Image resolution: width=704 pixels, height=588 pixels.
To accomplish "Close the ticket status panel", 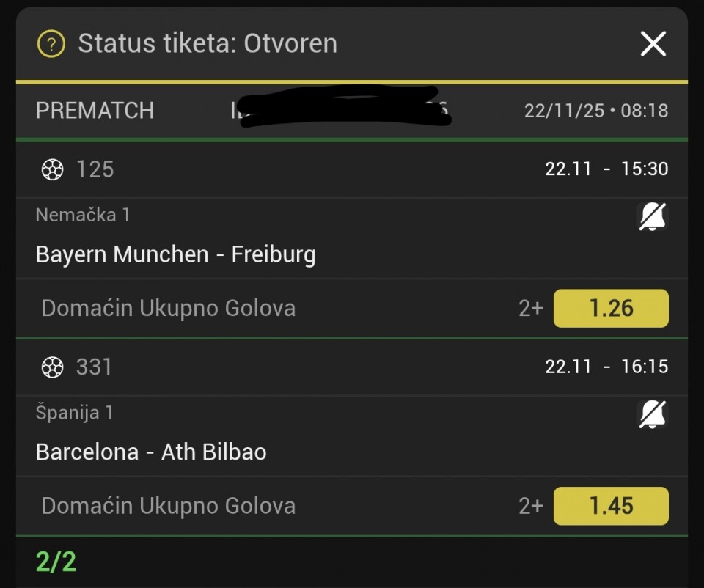I will pos(653,44).
